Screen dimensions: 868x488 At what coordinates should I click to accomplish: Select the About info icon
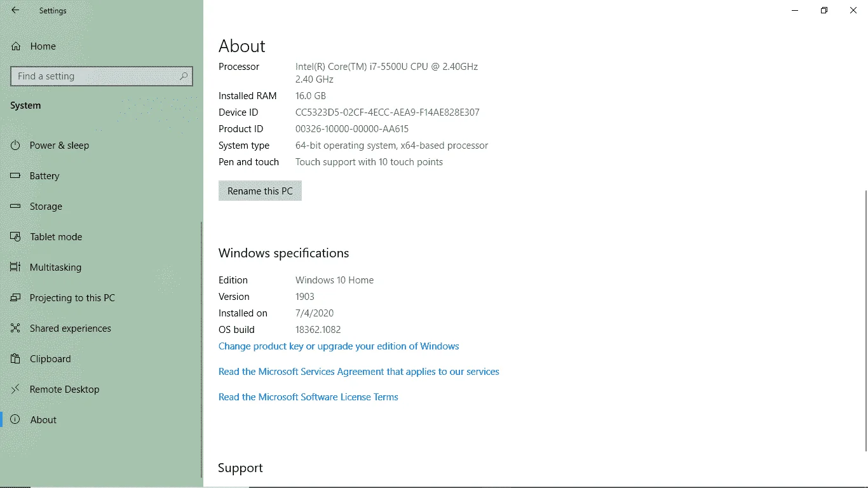tap(16, 420)
